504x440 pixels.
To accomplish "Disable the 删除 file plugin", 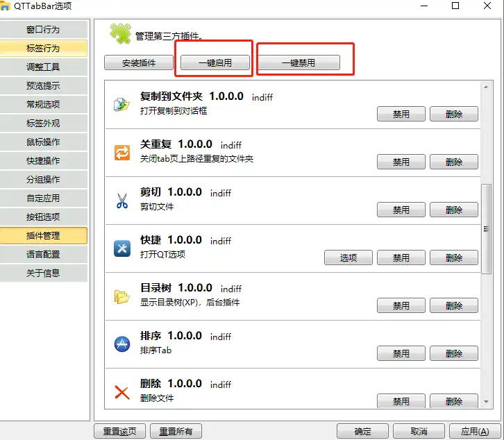I will (401, 401).
